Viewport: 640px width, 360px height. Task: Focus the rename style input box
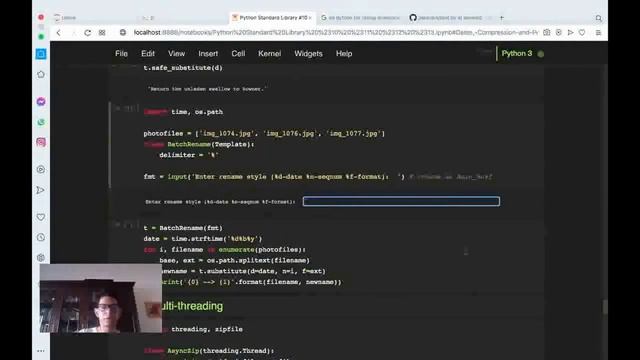tap(401, 201)
